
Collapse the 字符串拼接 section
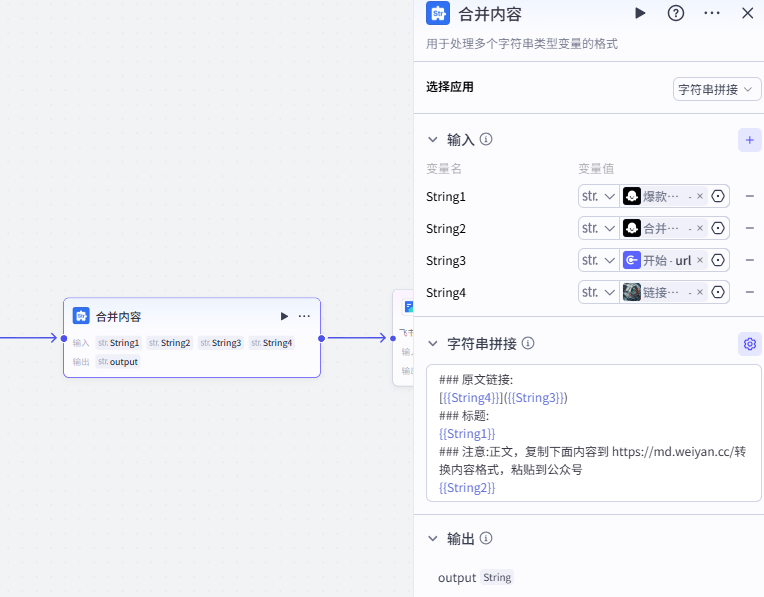click(433, 344)
